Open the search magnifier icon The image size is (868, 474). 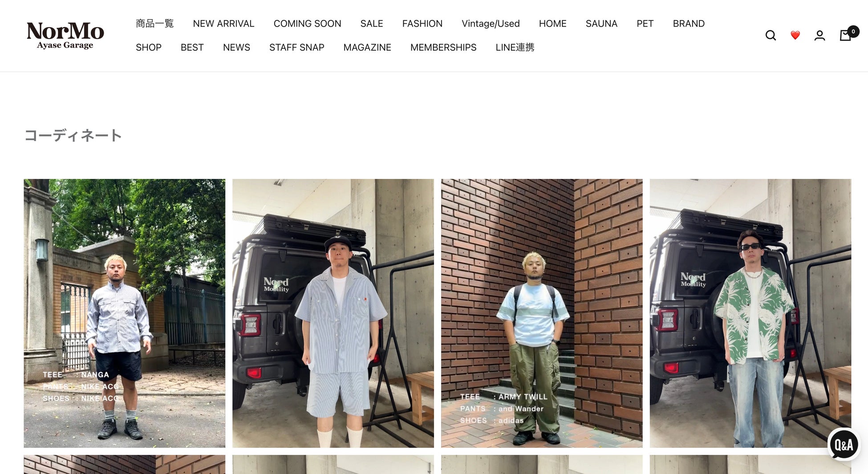(771, 35)
